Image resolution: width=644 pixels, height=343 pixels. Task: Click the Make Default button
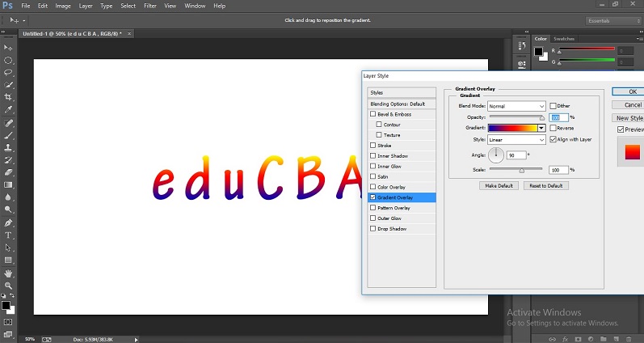coord(499,185)
